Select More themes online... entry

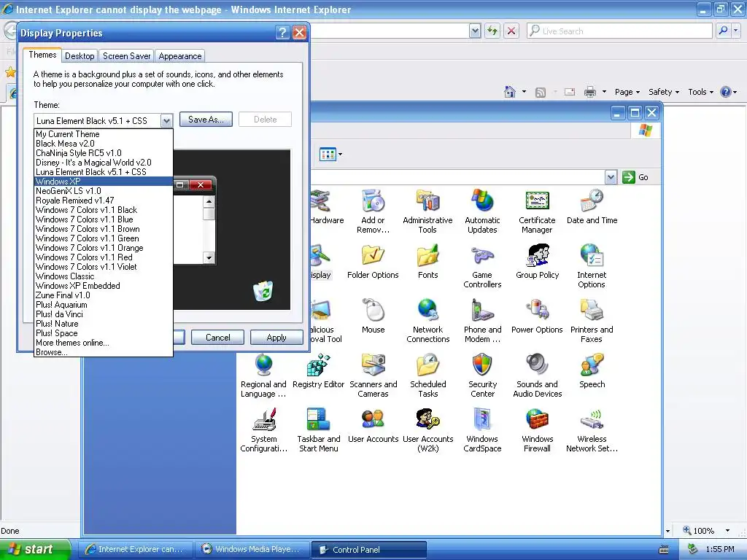(x=104, y=343)
